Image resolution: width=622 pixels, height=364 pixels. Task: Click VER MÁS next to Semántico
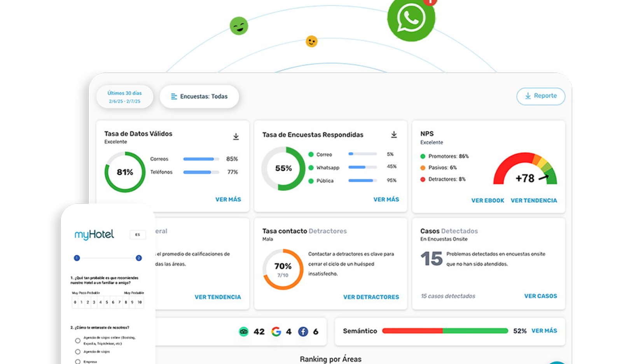(544, 331)
